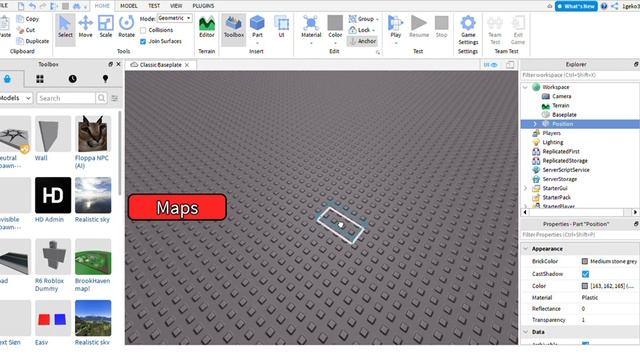Click the Color property swatch
This screenshot has height=360, width=640.
pyautogui.click(x=585, y=286)
